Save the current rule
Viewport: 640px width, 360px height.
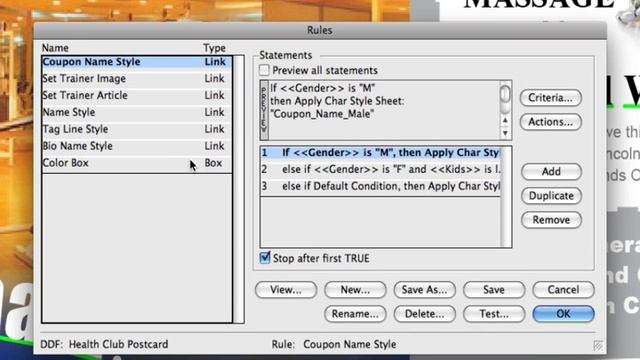point(494,290)
